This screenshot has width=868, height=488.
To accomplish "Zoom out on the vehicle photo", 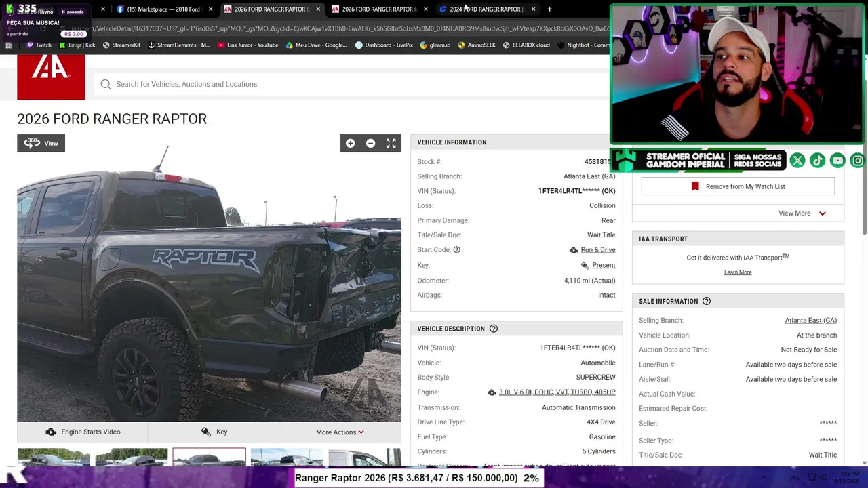I will tap(370, 143).
